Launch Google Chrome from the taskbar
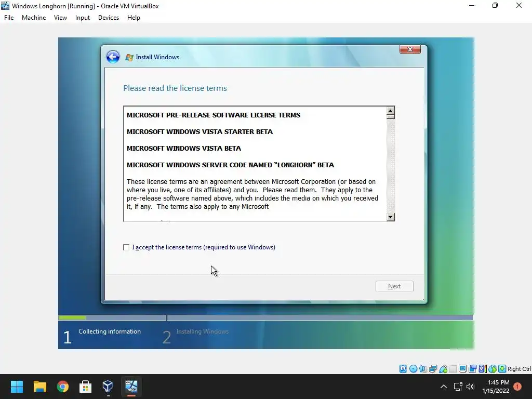Viewport: 532px width, 399px height. pos(63,387)
